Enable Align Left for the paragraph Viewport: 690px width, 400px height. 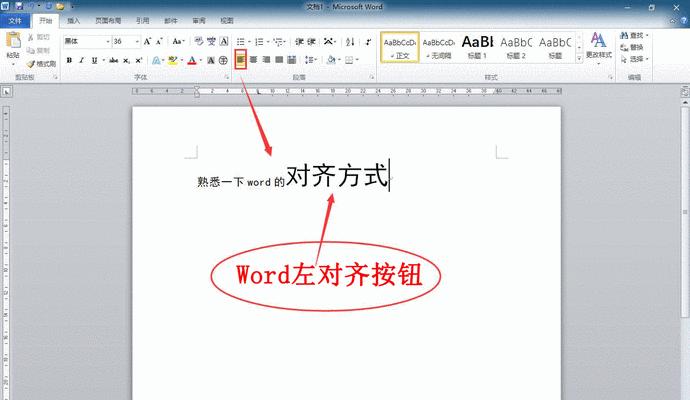(241, 59)
